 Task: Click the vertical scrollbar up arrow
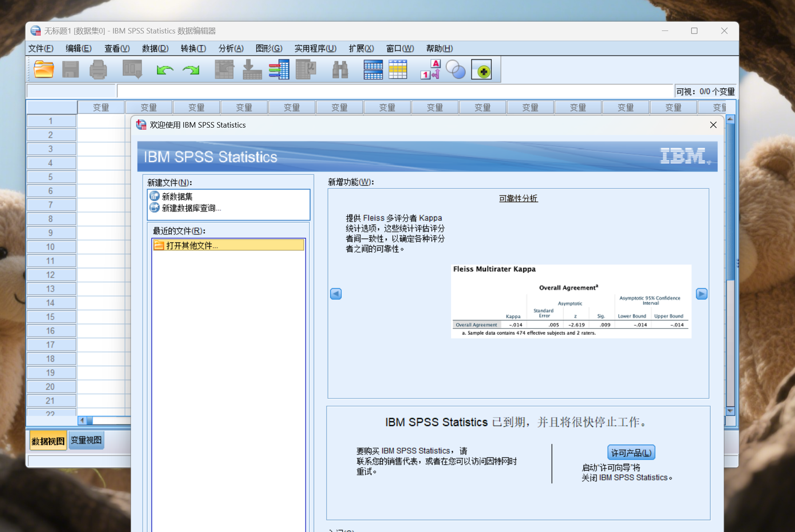point(730,119)
